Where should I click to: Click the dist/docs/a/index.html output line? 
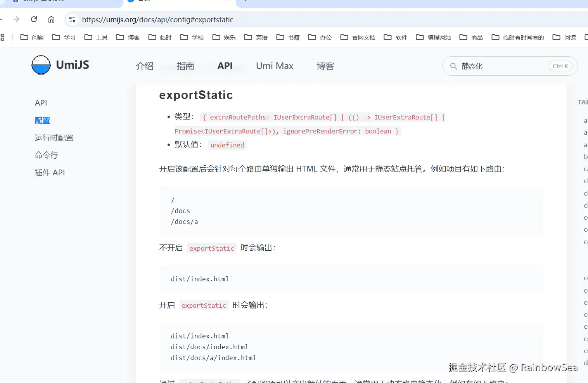[x=213, y=358]
